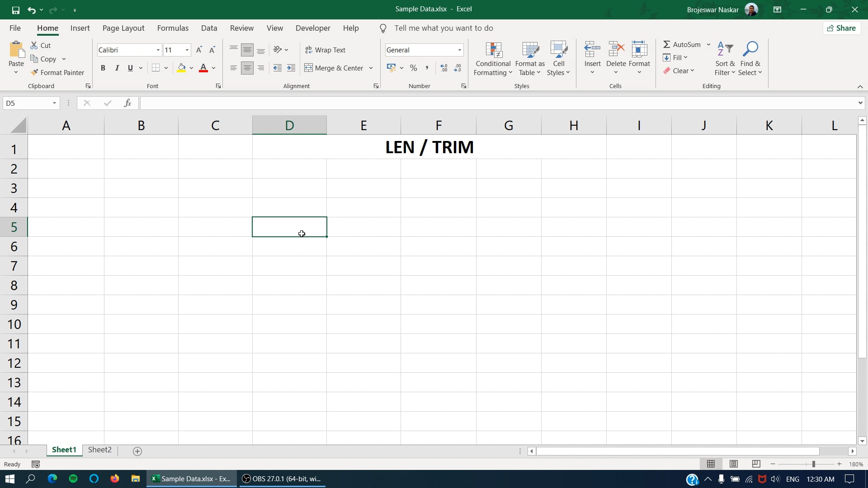The height and width of the screenshot is (488, 868).
Task: Click the Tell me what you want field
Action: click(444, 28)
